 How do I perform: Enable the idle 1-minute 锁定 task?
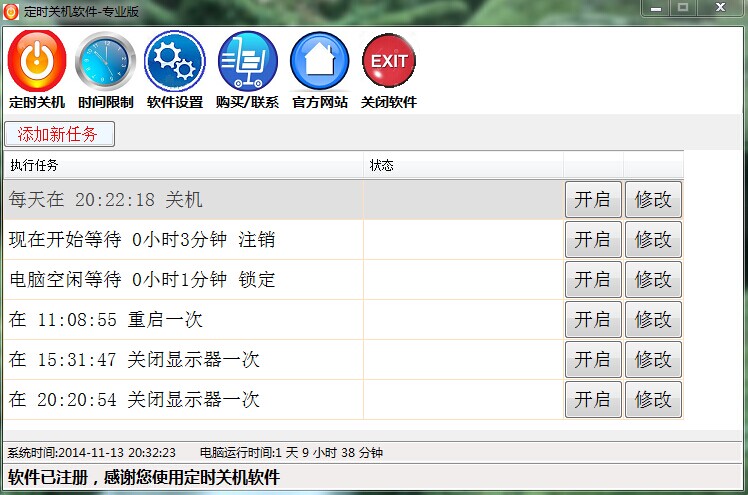click(593, 280)
